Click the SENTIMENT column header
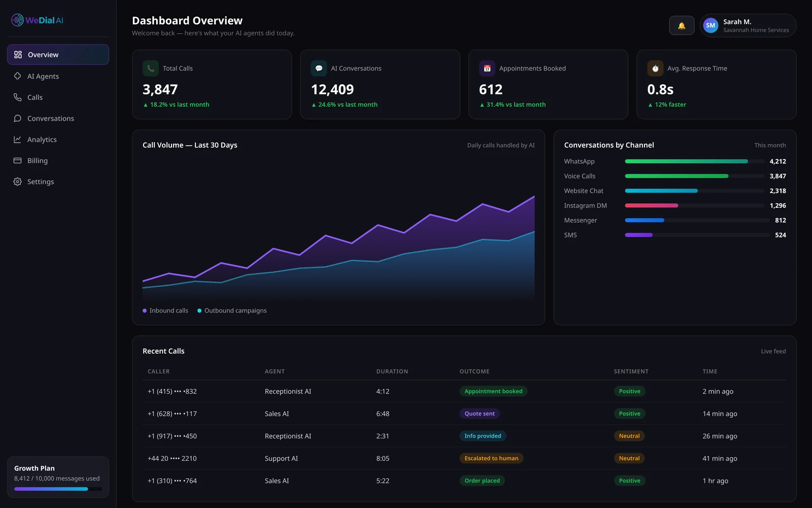 tap(631, 371)
